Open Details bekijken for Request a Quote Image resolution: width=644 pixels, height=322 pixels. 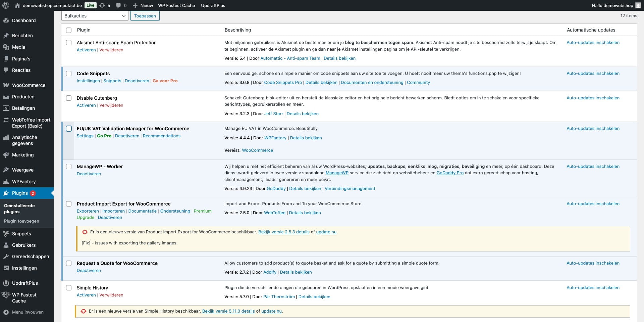click(296, 272)
